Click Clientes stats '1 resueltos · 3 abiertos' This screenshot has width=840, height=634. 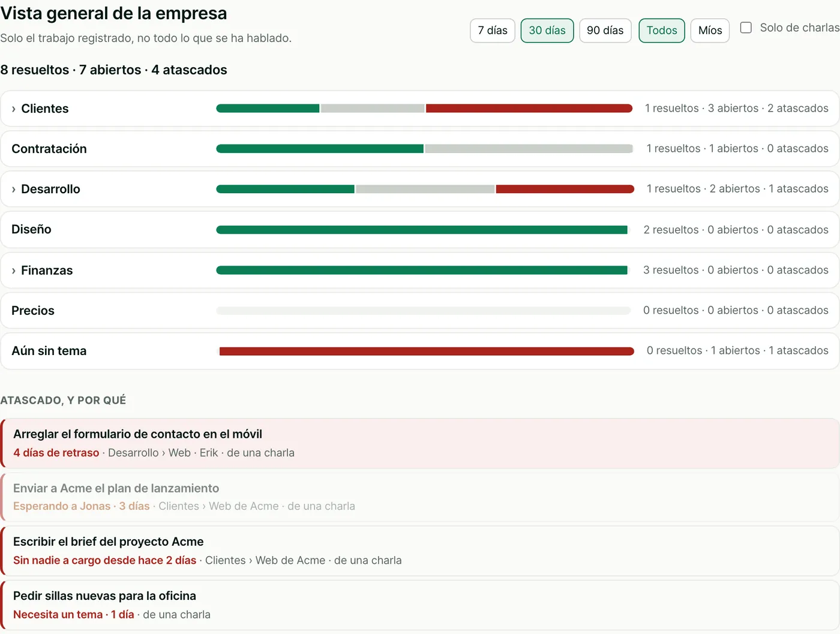(x=701, y=109)
